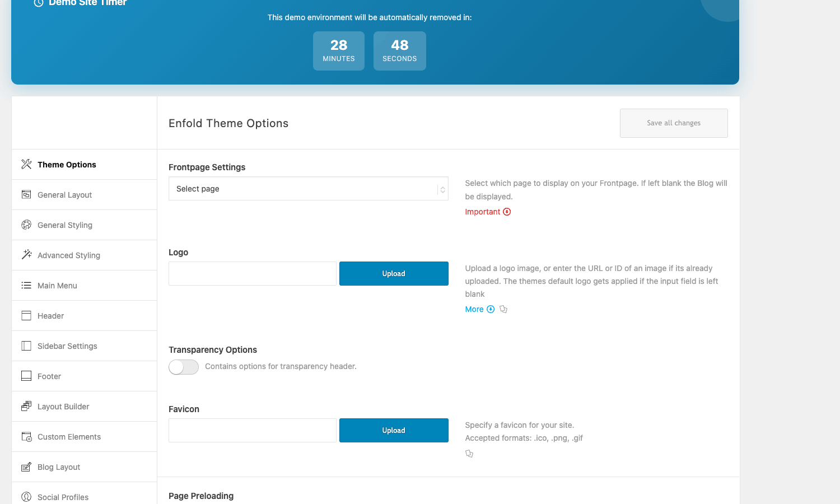Viewport: 840px width, 504px height.
Task: Click the Frontpage Settings label
Action: [207, 167]
